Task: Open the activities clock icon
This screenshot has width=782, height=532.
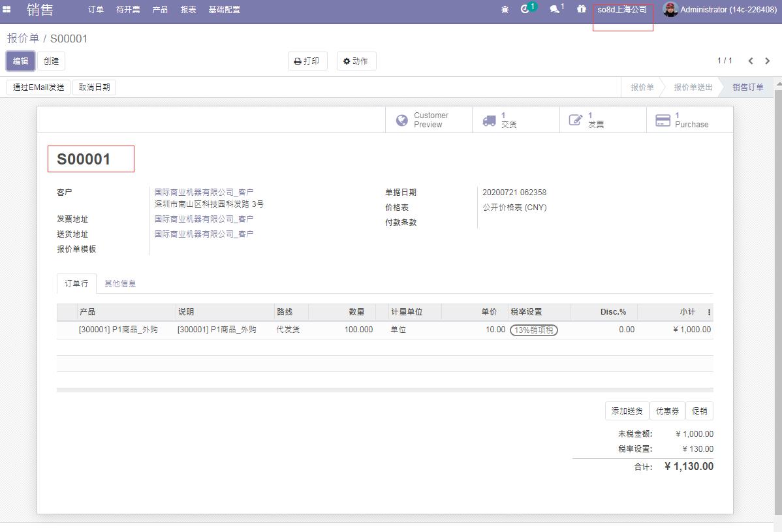Action: point(525,9)
